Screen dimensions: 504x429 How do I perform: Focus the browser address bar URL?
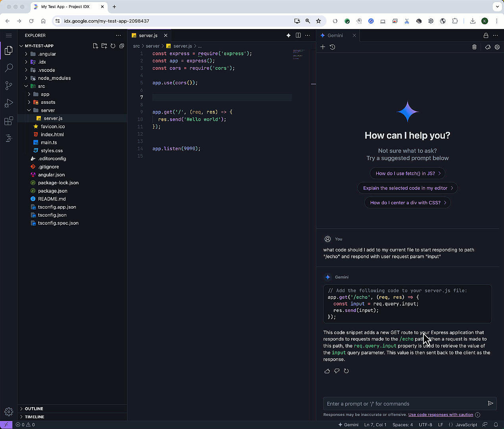pos(107,21)
